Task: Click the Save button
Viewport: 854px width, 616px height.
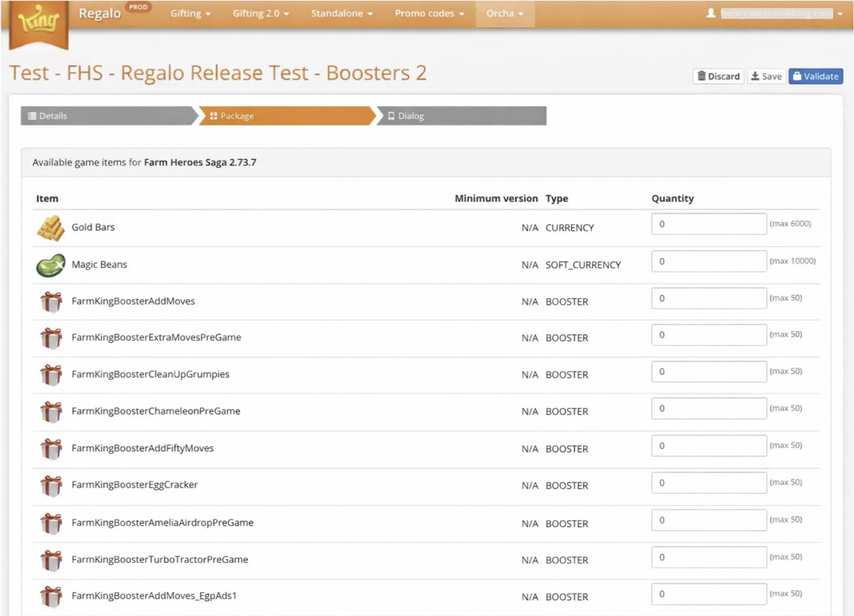Action: tap(766, 76)
